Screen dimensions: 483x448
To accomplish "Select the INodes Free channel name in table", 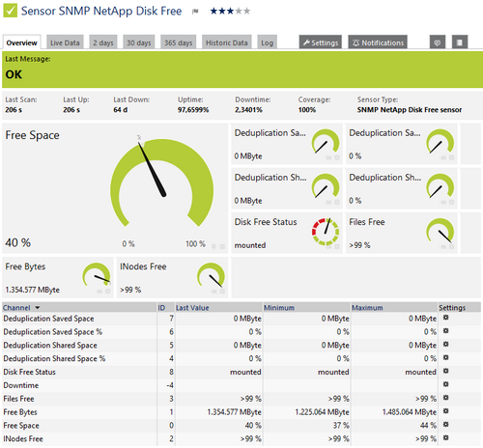I will point(23,438).
